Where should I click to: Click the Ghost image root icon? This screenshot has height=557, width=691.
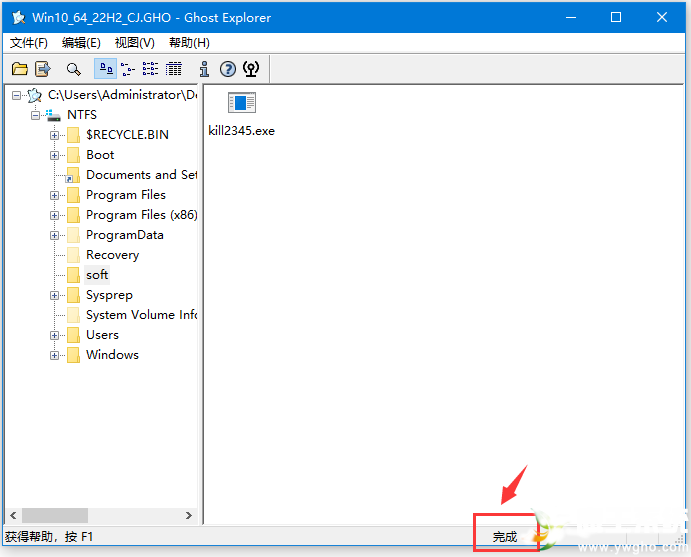tap(34, 95)
